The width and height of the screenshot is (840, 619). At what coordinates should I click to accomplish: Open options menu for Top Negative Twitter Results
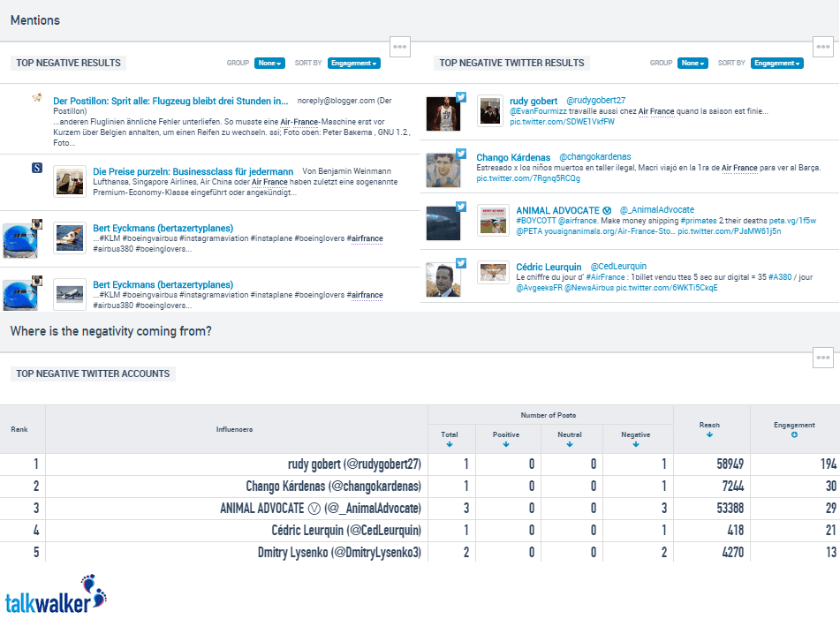point(822,47)
